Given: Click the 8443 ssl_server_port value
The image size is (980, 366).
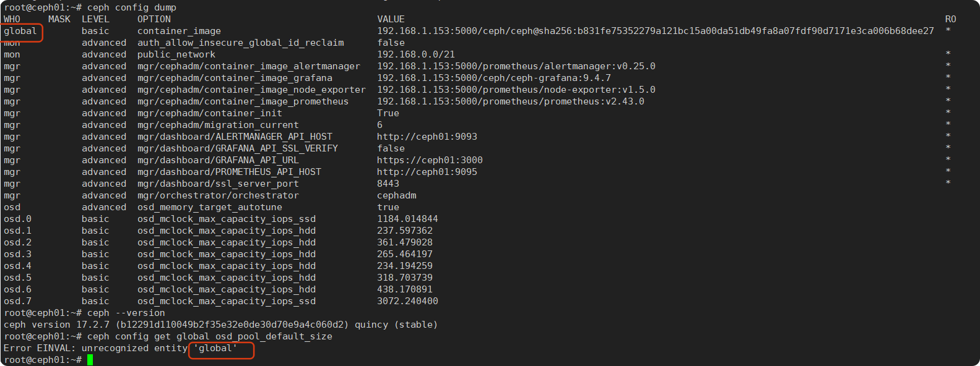Looking at the screenshot, I should tap(388, 184).
